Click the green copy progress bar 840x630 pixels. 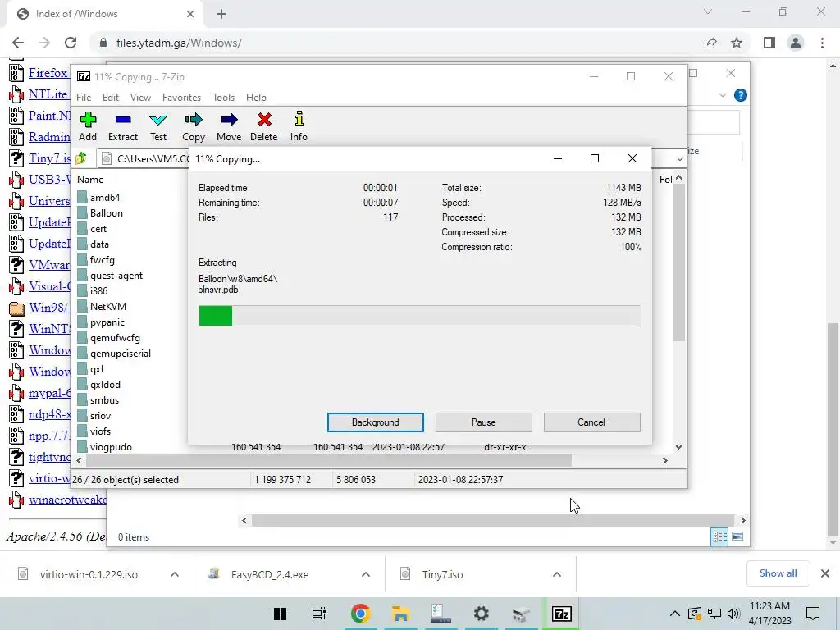[x=419, y=316]
